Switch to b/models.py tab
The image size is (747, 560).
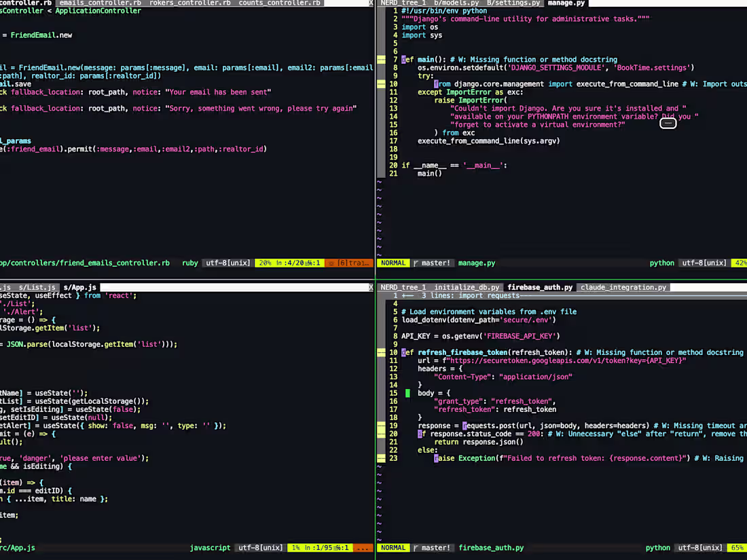(x=456, y=3)
